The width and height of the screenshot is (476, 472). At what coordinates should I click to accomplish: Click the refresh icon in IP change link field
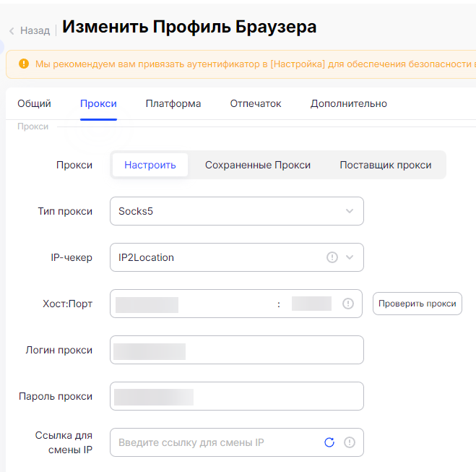pyautogui.click(x=329, y=442)
